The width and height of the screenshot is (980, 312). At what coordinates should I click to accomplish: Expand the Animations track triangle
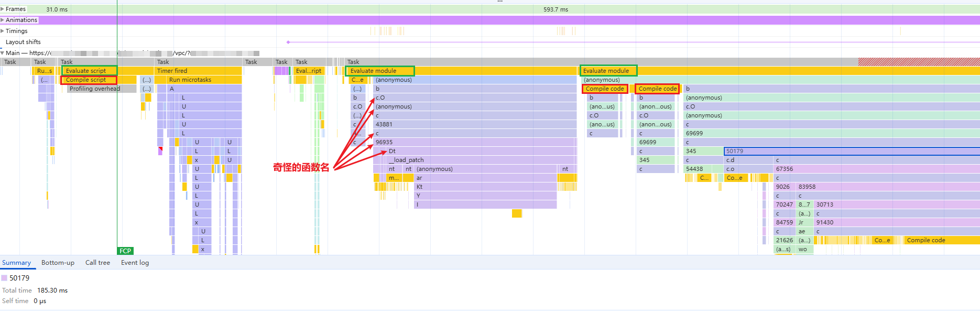click(x=3, y=20)
